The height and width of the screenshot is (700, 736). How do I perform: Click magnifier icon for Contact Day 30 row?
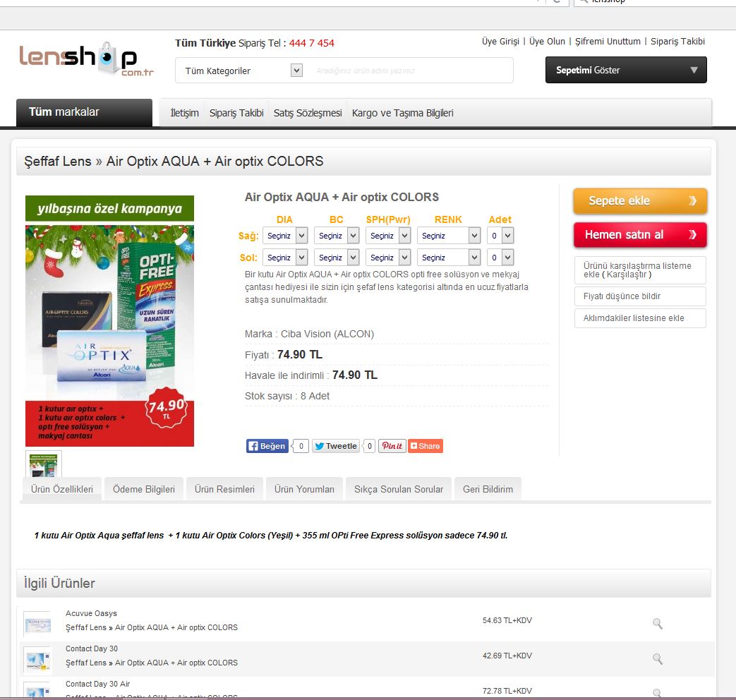click(658, 658)
